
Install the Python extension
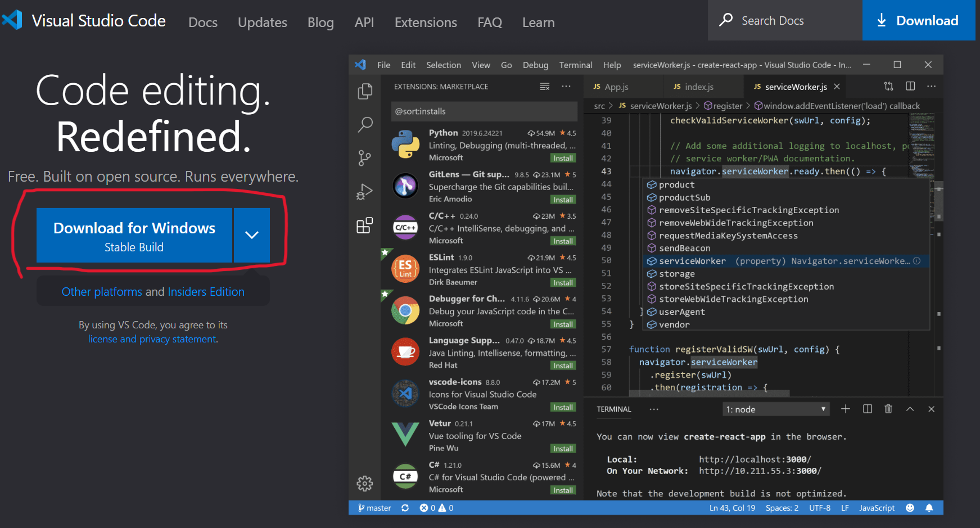(563, 159)
